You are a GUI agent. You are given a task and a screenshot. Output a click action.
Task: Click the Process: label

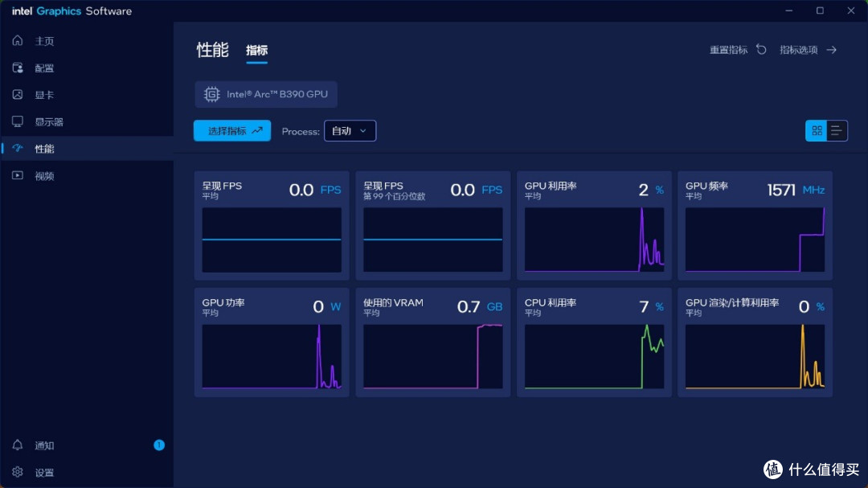point(301,131)
